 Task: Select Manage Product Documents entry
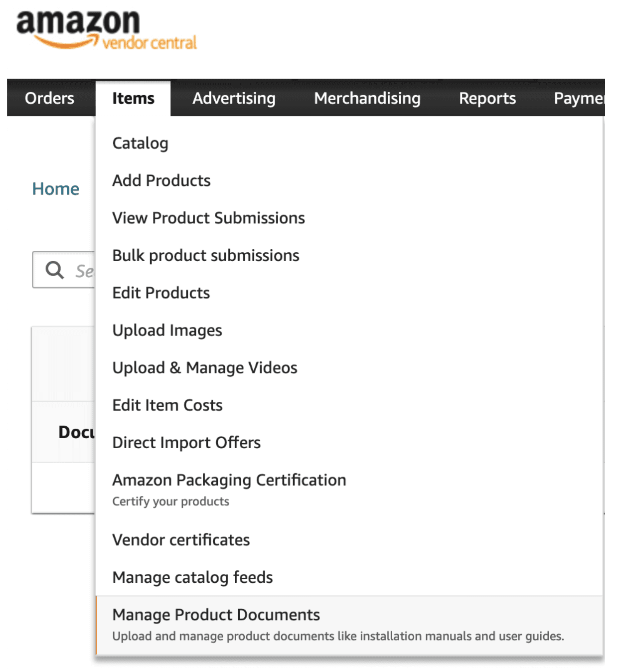pyautogui.click(x=216, y=615)
